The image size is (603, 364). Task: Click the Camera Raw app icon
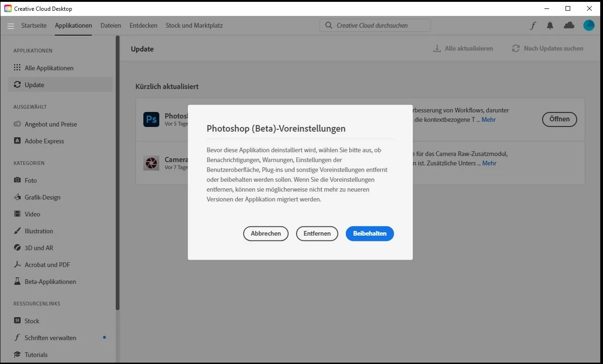tap(151, 163)
